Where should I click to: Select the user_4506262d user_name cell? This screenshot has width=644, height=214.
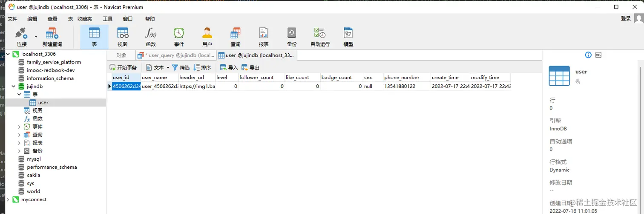[160, 87]
